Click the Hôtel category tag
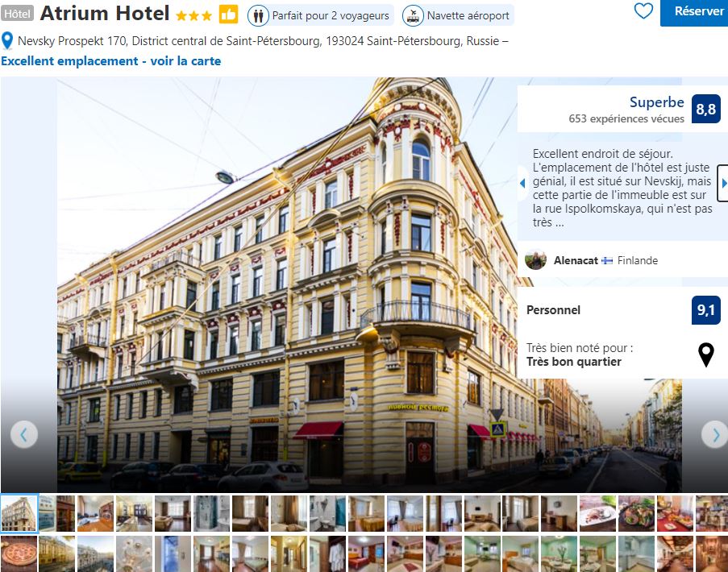Image resolution: width=728 pixels, height=572 pixels. pos(17,14)
